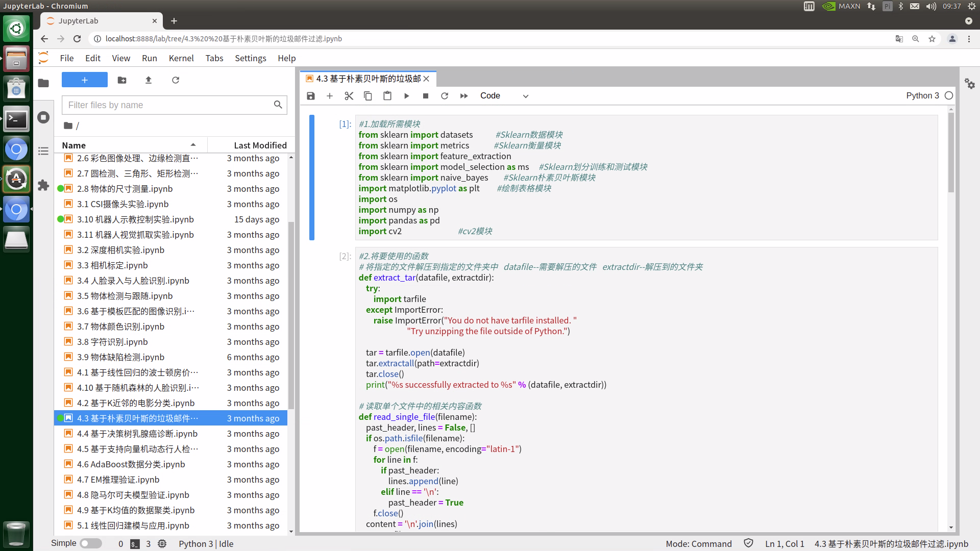Viewport: 980px width, 551px height.
Task: Toggle Simple interface mode switch
Action: (91, 543)
